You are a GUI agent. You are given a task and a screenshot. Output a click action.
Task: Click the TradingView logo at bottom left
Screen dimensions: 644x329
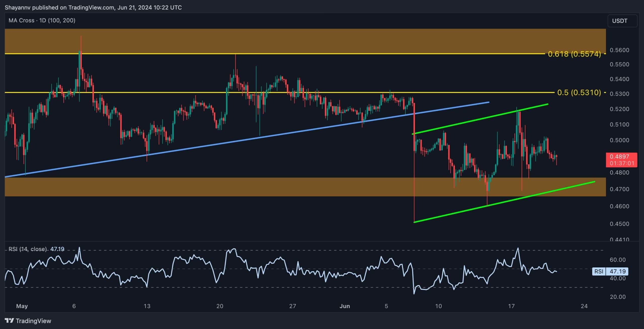click(28, 321)
